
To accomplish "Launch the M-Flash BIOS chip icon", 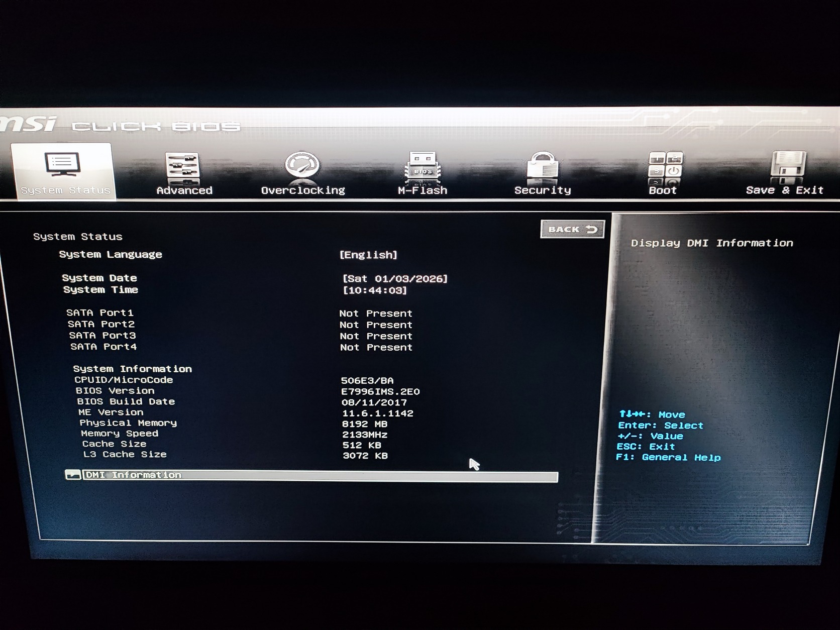I will [423, 166].
